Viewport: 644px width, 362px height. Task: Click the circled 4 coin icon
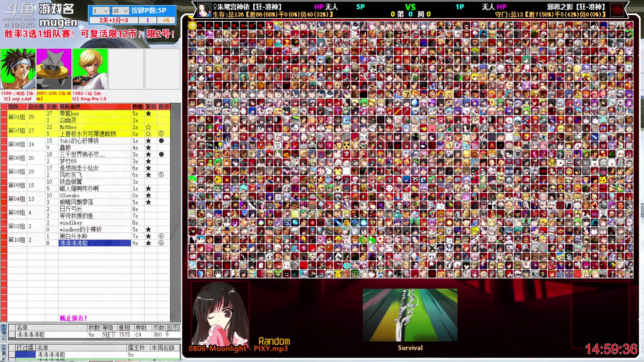pos(161,243)
